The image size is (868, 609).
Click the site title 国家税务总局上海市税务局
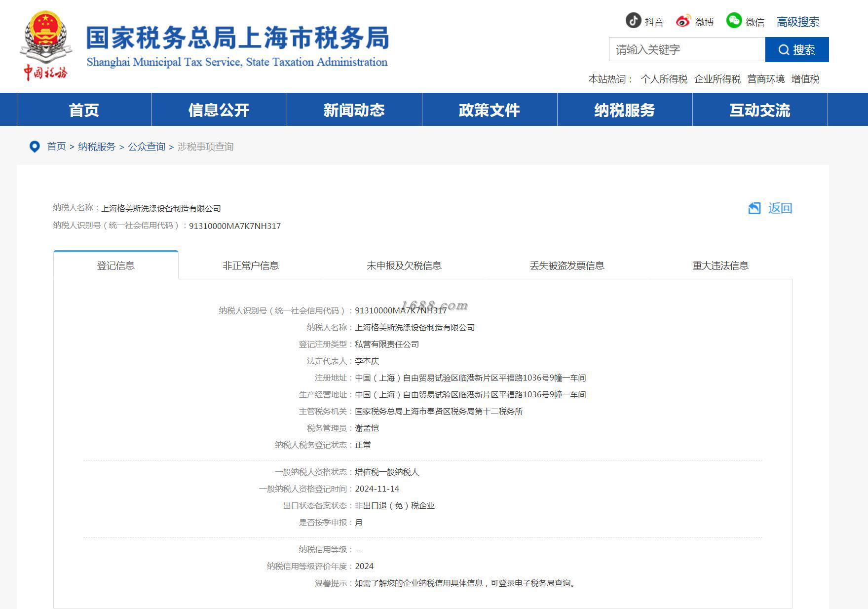tap(238, 38)
